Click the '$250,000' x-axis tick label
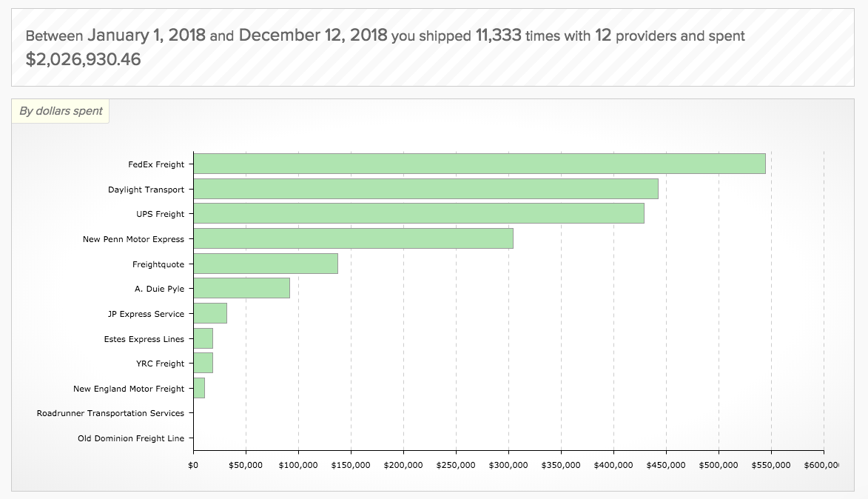Screen dimensions: 868x499 pyautogui.click(x=456, y=465)
